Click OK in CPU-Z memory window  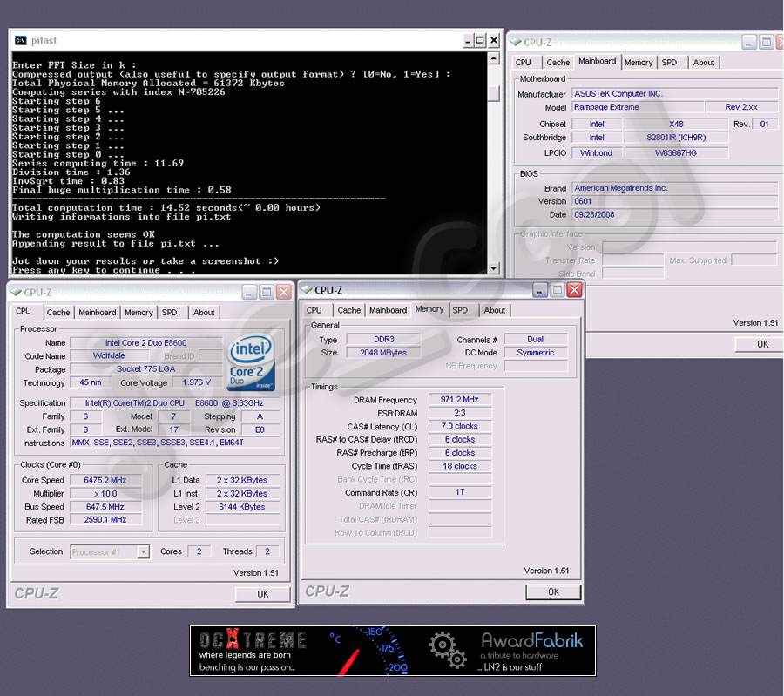click(553, 592)
